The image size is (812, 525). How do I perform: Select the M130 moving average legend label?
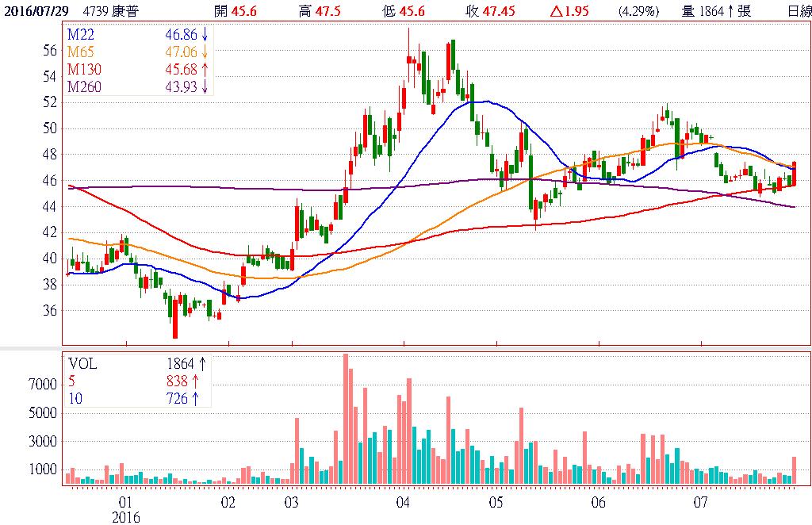pyautogui.click(x=85, y=69)
